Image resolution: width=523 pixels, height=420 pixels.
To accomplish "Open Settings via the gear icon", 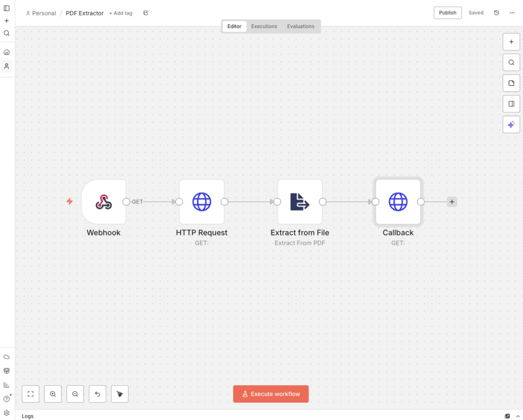I will (x=7, y=412).
